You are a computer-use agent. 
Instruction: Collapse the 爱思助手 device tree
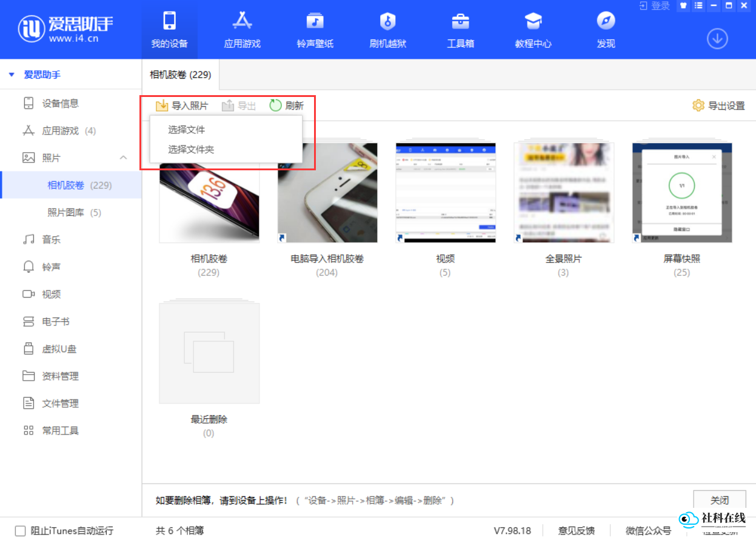tap(12, 75)
